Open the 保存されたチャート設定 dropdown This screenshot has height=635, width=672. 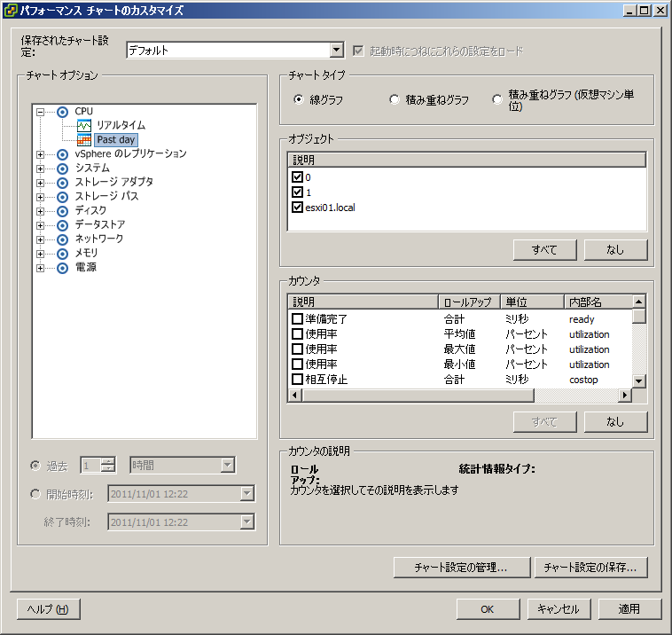pyautogui.click(x=336, y=51)
